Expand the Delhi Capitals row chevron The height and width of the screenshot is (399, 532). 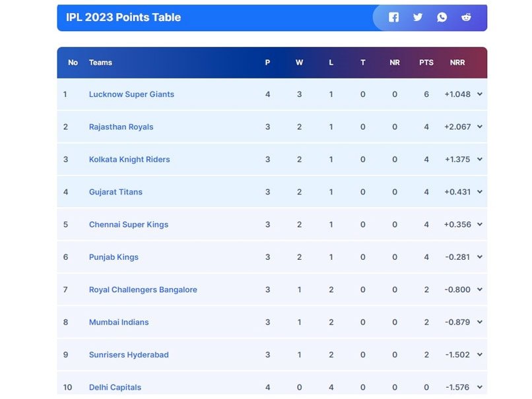pos(480,387)
